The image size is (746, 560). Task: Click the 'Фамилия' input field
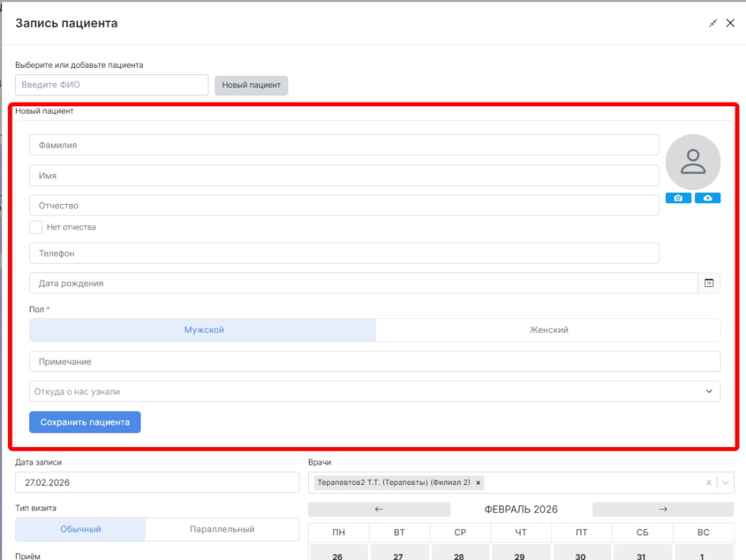click(344, 145)
